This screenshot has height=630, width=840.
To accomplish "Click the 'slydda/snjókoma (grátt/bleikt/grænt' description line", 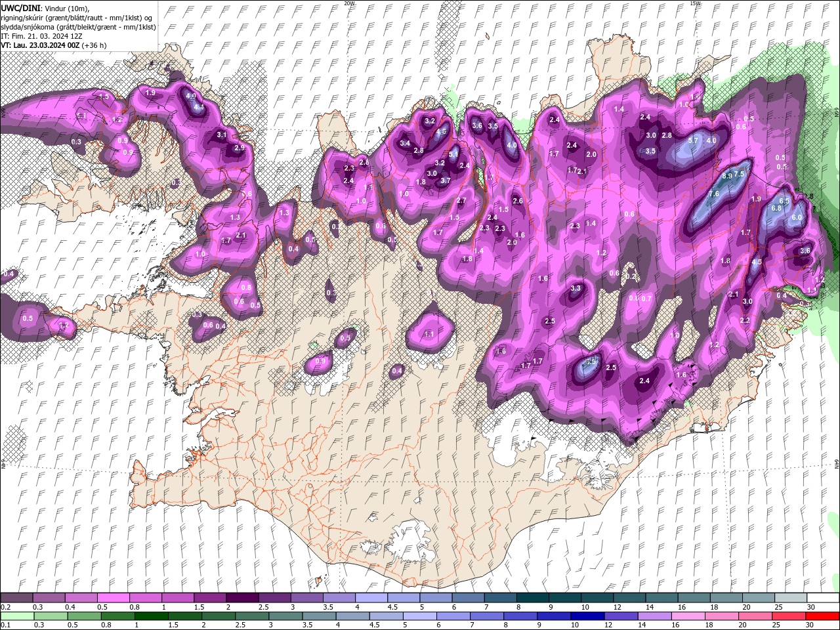I will pyautogui.click(x=78, y=26).
